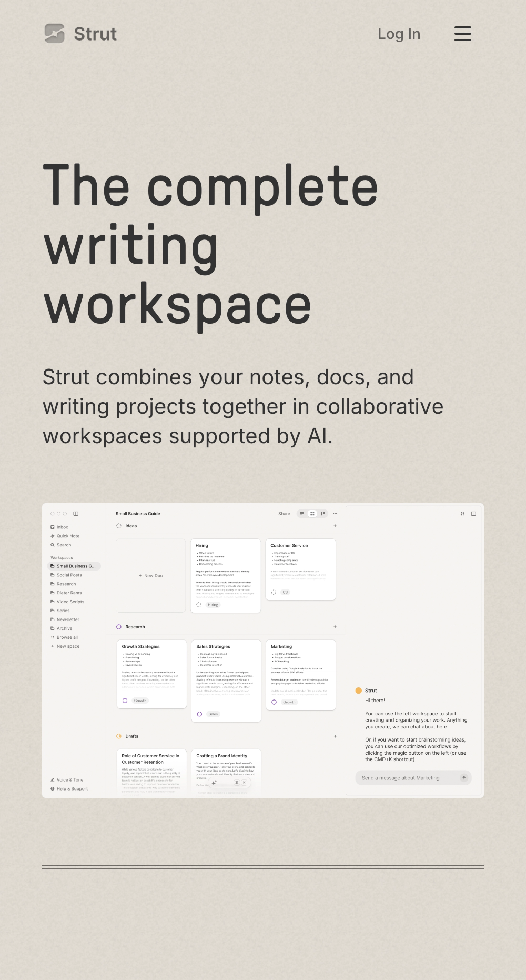Click the Strut logo icon
The width and height of the screenshot is (526, 980).
(54, 33)
